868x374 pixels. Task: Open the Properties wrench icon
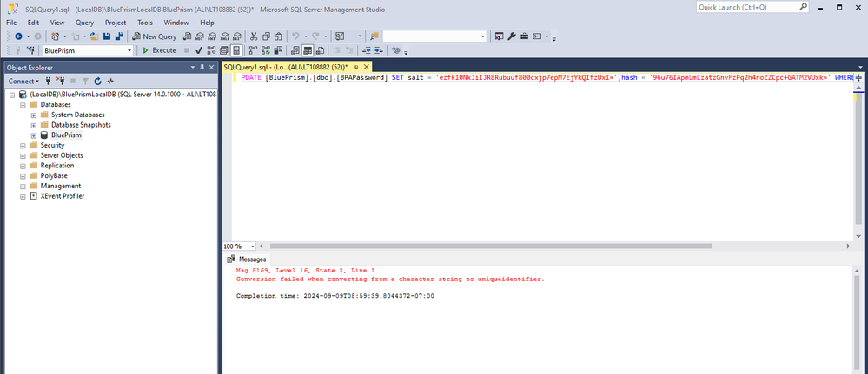pos(511,36)
